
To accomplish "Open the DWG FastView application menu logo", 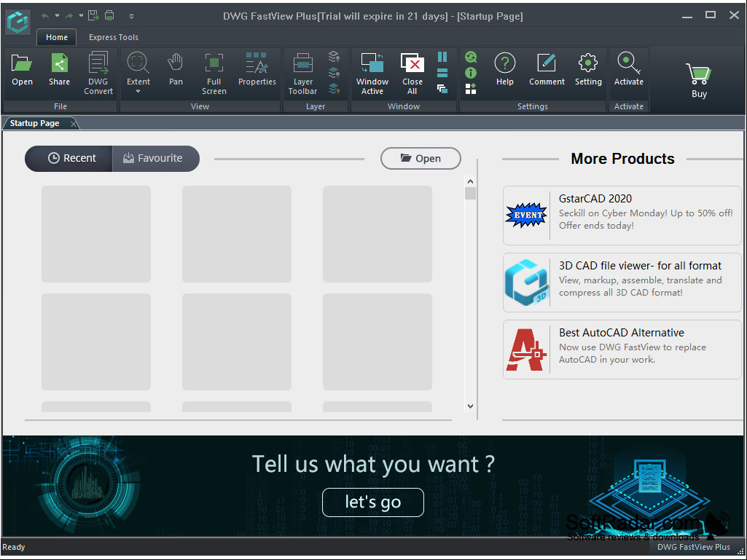I will 18,21.
